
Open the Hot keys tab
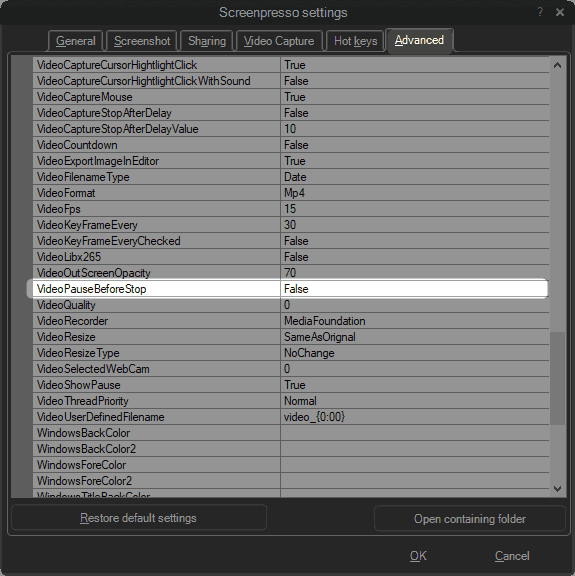click(355, 41)
